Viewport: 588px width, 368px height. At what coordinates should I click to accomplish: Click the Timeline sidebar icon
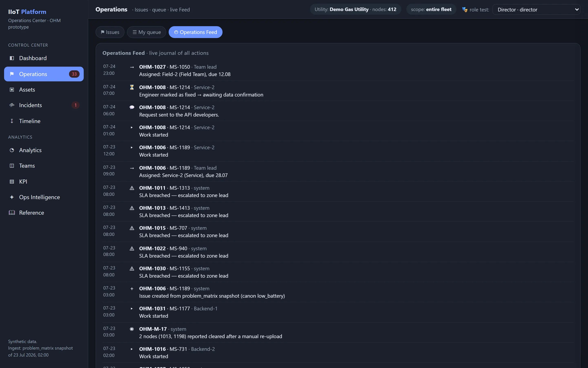point(12,121)
